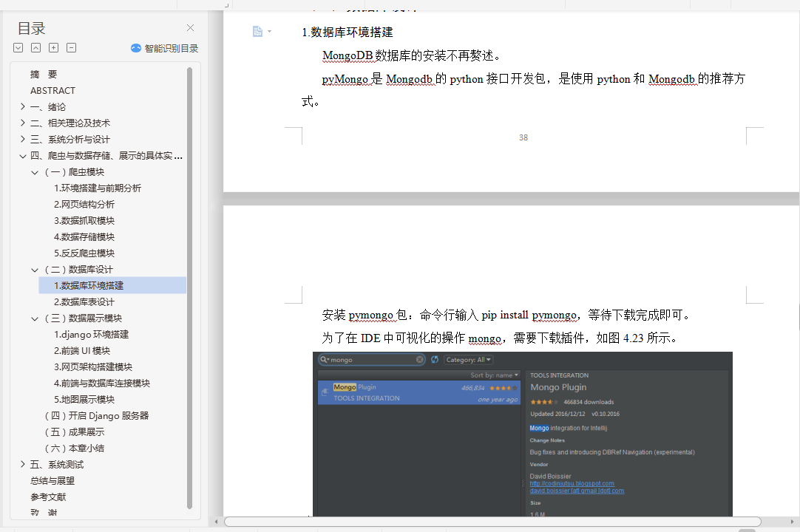The width and height of the screenshot is (800, 532).
Task: Click the left arrow of horizontal scrollbar
Action: (217, 522)
